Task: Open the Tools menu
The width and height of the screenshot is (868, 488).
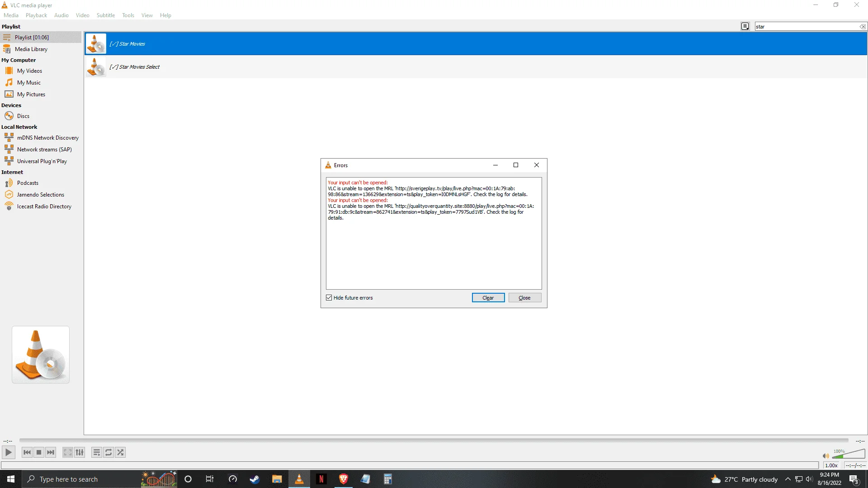Action: click(x=128, y=15)
